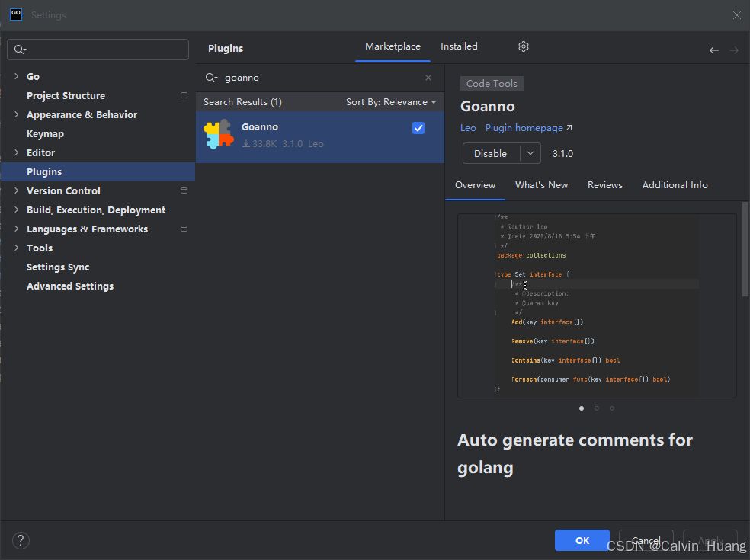The height and width of the screenshot is (560, 750).
Task: Switch to the Marketplace tab
Action: point(393,46)
